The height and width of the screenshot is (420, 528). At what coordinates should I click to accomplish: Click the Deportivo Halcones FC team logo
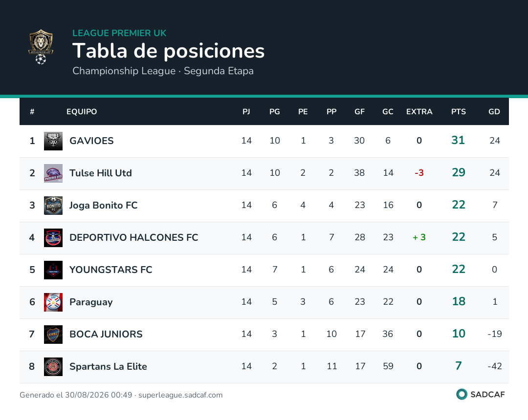tap(53, 238)
